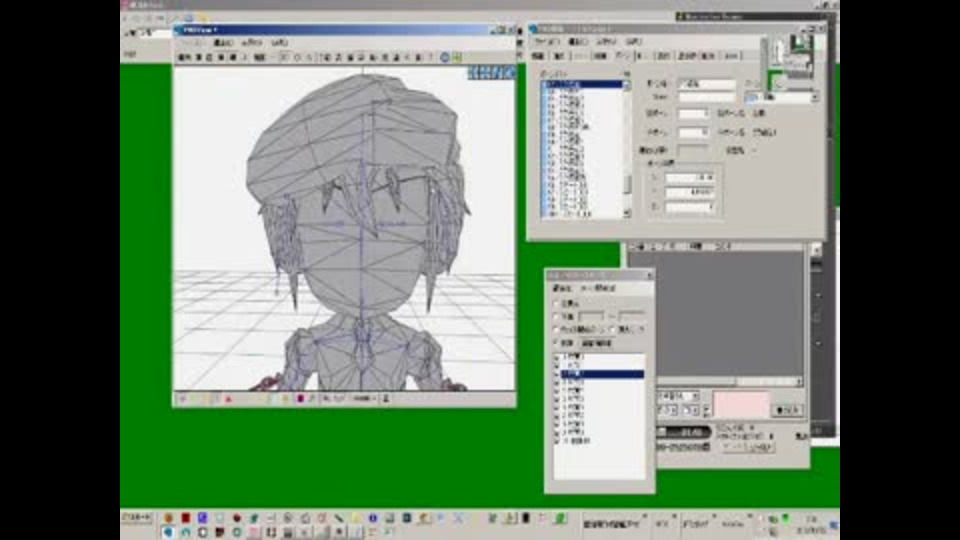The image size is (960, 540).
Task: Select the radio button beside the small button
Action: point(557,343)
